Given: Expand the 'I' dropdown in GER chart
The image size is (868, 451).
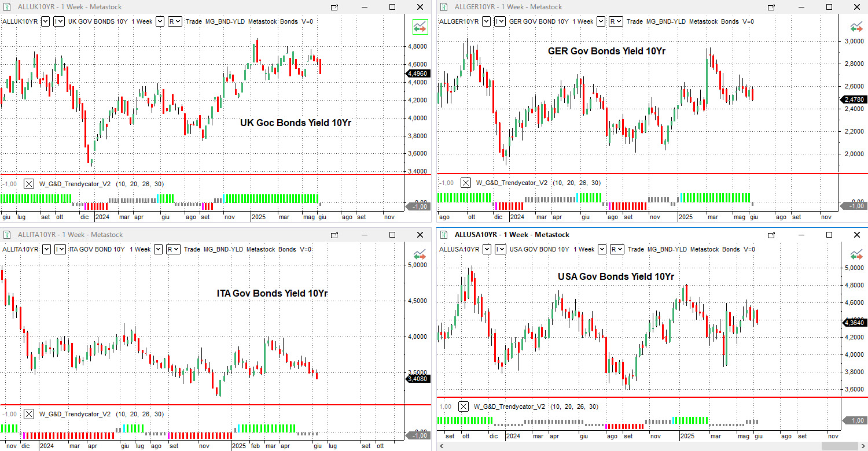Looking at the screenshot, I should tap(500, 21).
